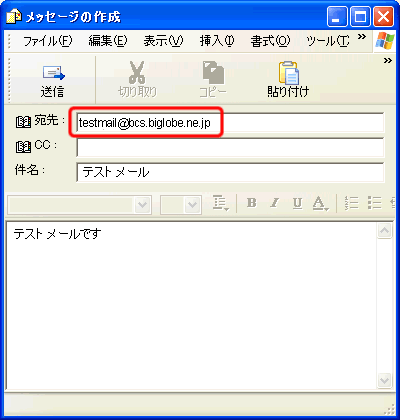Toggle italic formatting button
400x420 pixels.
pyautogui.click(x=275, y=203)
